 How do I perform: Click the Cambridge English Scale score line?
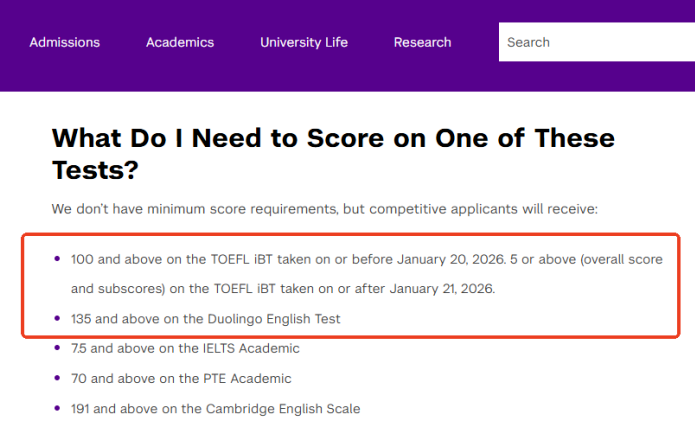pyautogui.click(x=215, y=408)
